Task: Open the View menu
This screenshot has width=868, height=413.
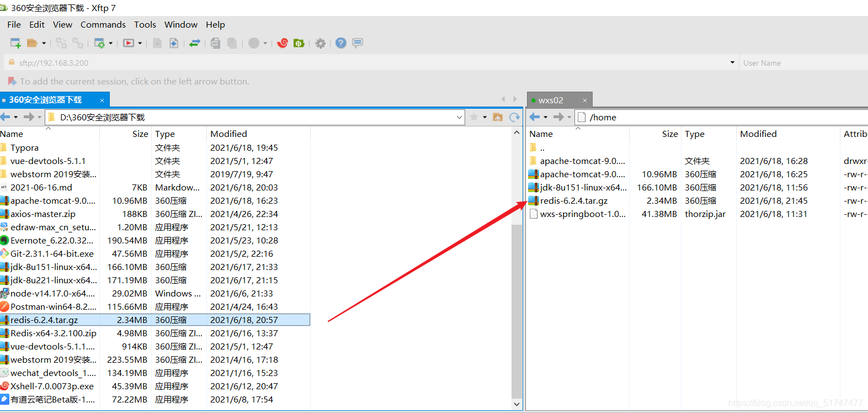Action: (x=62, y=24)
